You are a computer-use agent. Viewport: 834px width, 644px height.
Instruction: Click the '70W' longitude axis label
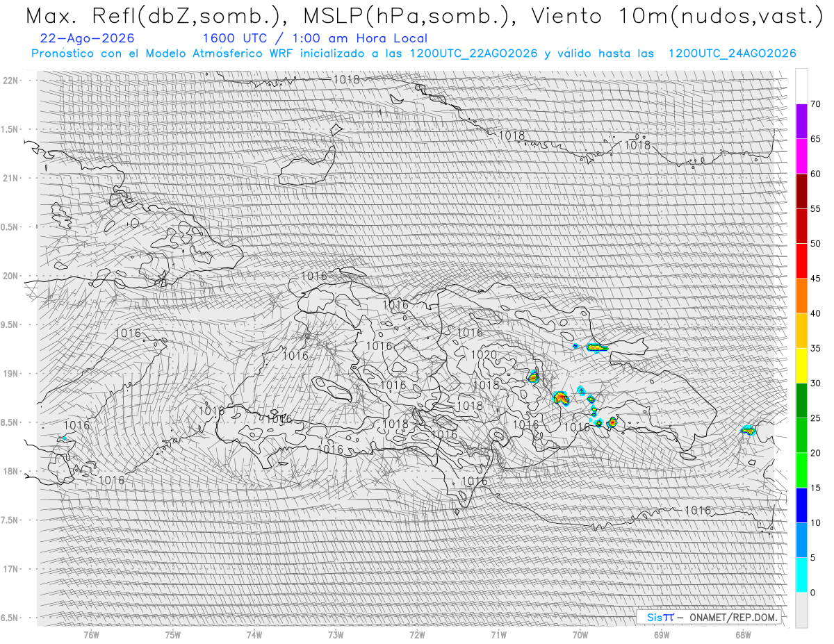[580, 634]
